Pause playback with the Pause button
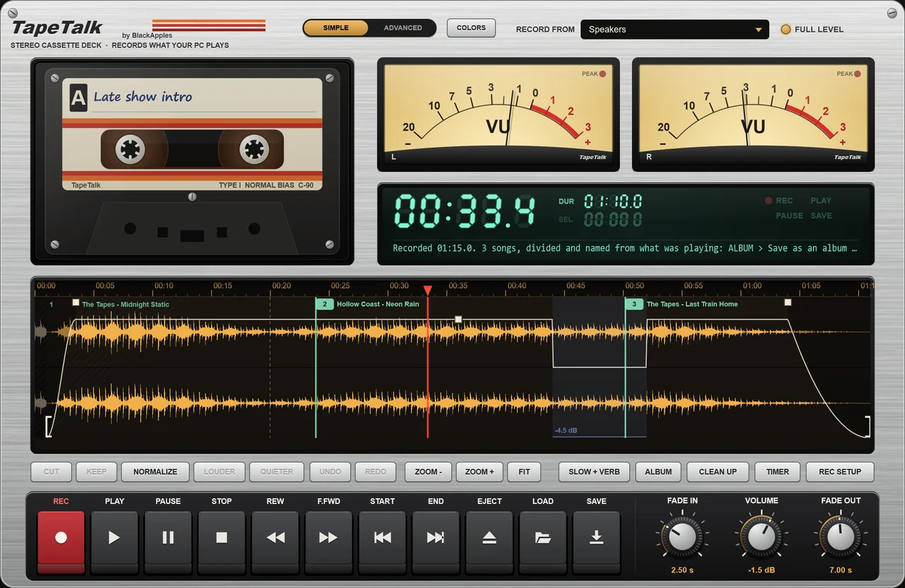This screenshot has height=588, width=905. click(168, 541)
